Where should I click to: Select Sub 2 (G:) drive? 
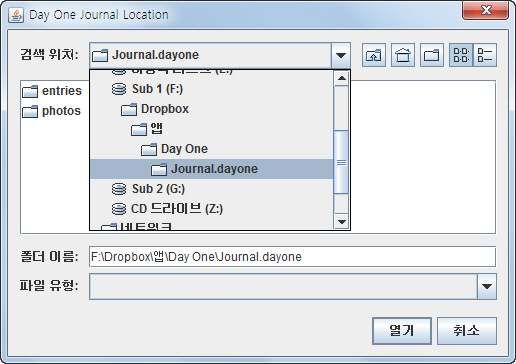[x=212, y=189]
